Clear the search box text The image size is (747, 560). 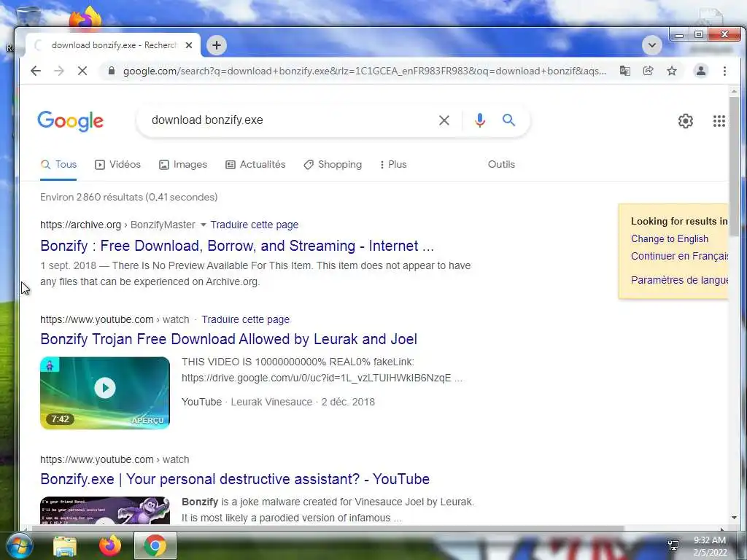[444, 120]
